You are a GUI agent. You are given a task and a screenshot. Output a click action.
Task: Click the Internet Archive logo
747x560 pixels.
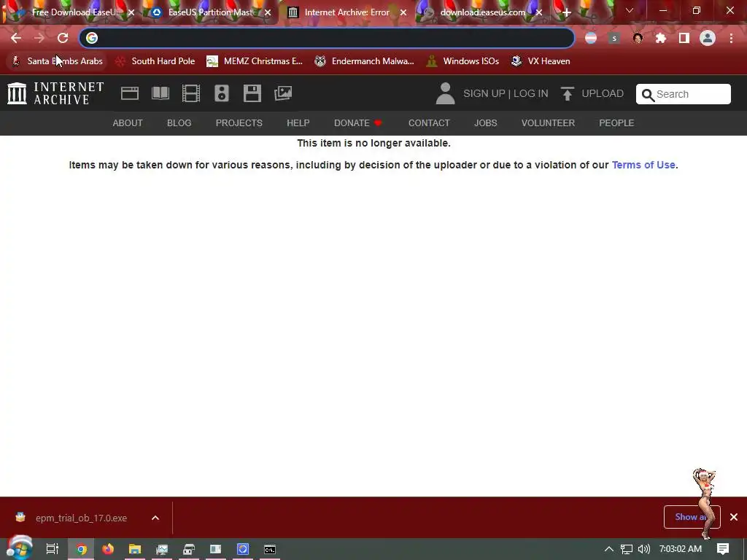point(55,93)
